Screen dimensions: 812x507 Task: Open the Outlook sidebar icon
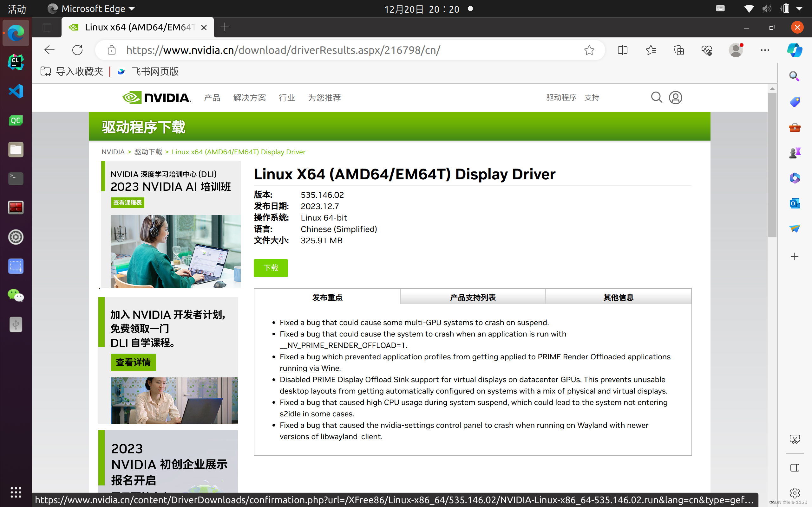click(794, 203)
